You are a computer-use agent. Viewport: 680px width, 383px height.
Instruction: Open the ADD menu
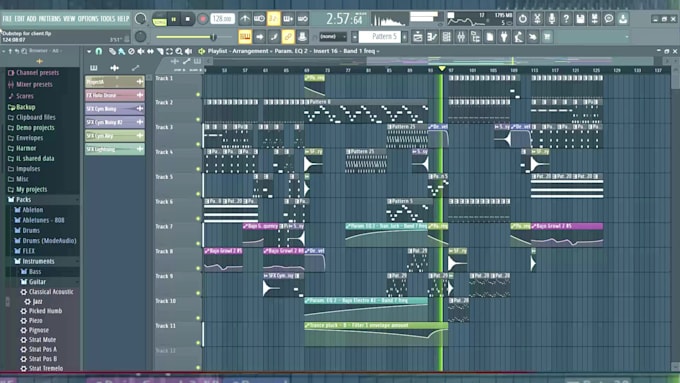point(32,19)
